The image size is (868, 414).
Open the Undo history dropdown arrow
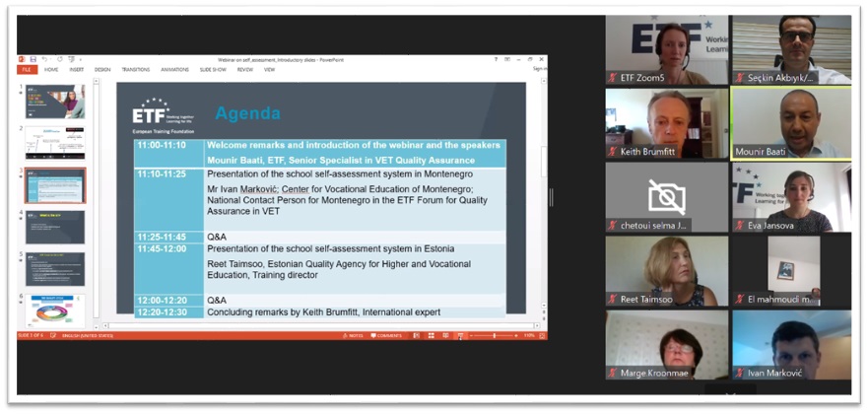(x=50, y=59)
